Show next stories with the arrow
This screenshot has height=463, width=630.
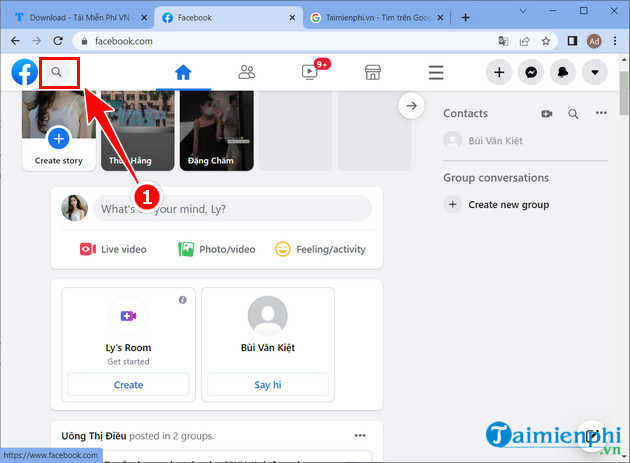411,106
